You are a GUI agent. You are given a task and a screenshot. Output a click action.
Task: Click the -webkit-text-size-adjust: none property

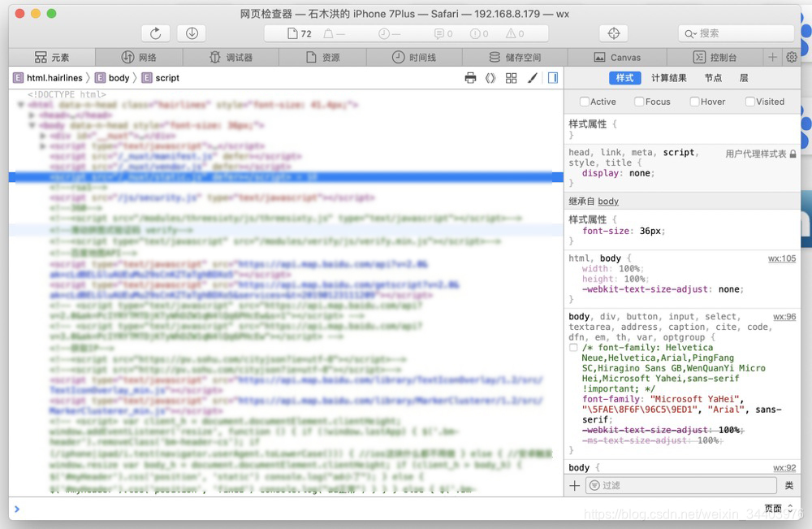click(x=663, y=289)
